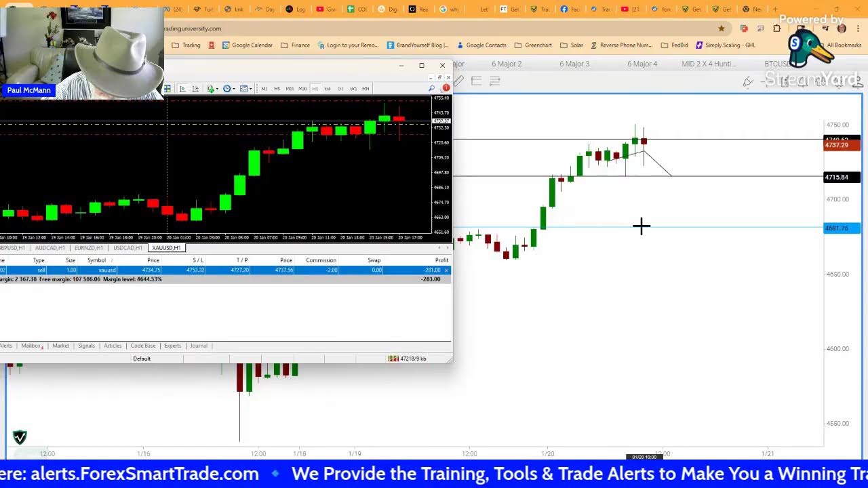Image resolution: width=868 pixels, height=488 pixels.
Task: Open the MetaTrader notification bell with red badge
Action: 446,88
